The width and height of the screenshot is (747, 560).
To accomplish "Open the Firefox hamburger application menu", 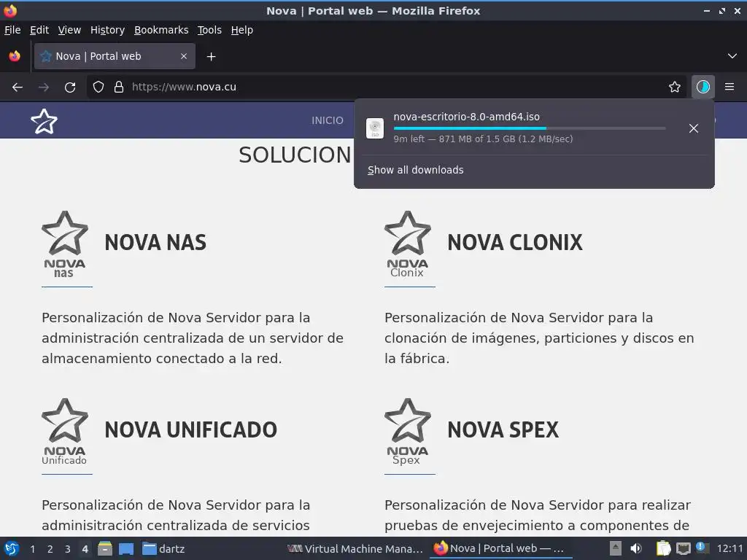I will [729, 87].
